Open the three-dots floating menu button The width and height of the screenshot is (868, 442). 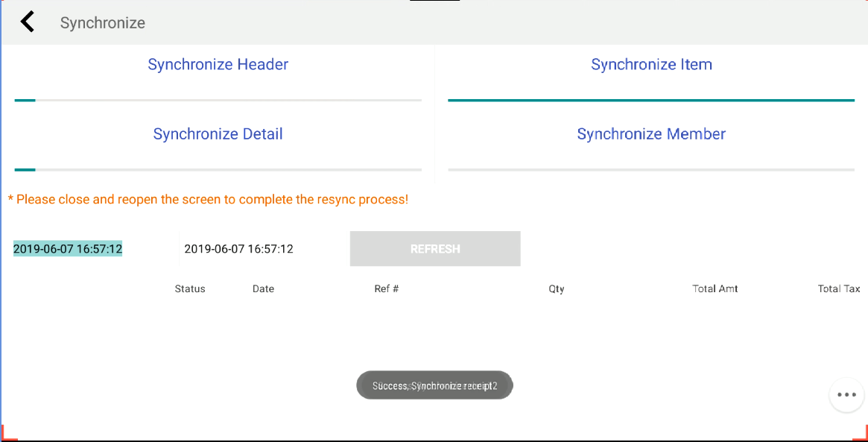coord(846,394)
